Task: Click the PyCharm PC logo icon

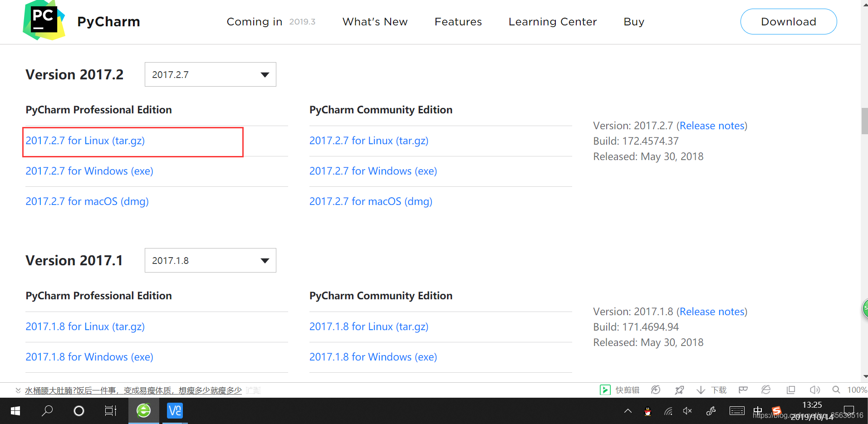Action: [44, 20]
